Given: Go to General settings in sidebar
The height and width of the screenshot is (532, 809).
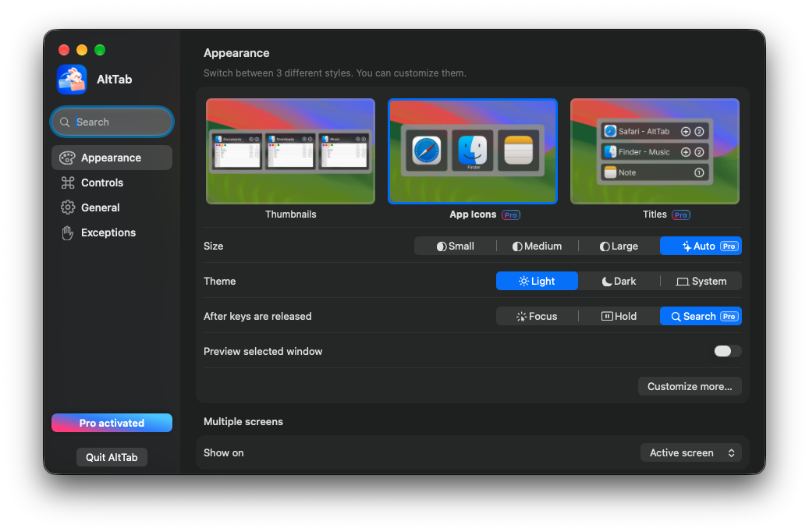Looking at the screenshot, I should (112, 207).
